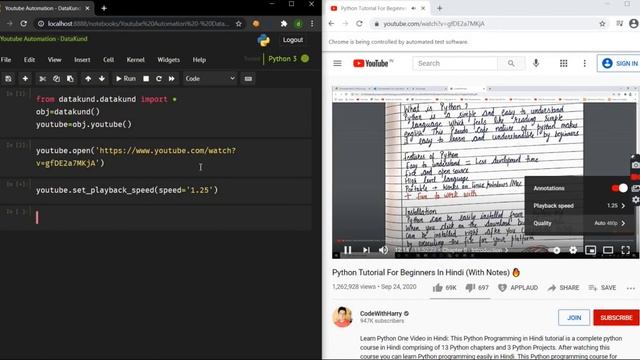This screenshot has height=360, width=640.
Task: Open YouTube settings three-dot menu
Action: pos(584,63)
